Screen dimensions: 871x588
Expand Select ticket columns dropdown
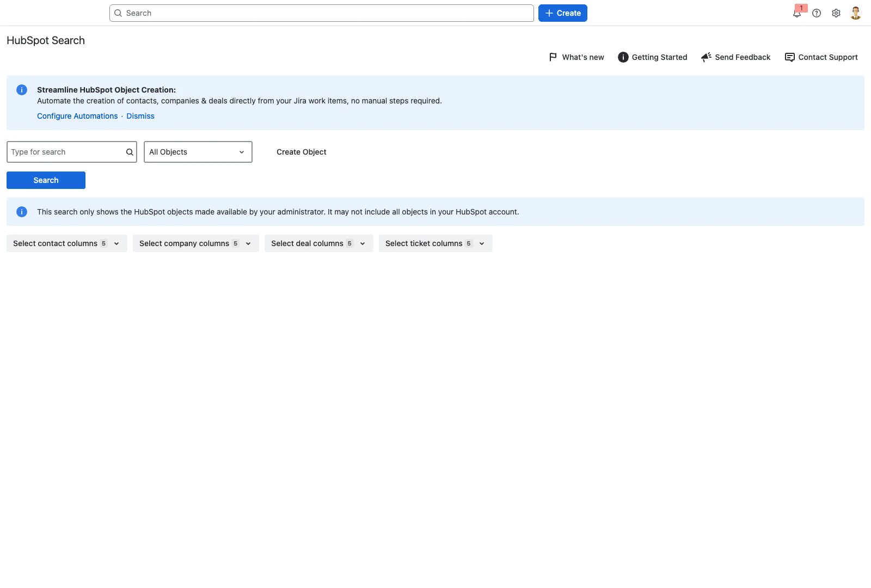tap(436, 243)
